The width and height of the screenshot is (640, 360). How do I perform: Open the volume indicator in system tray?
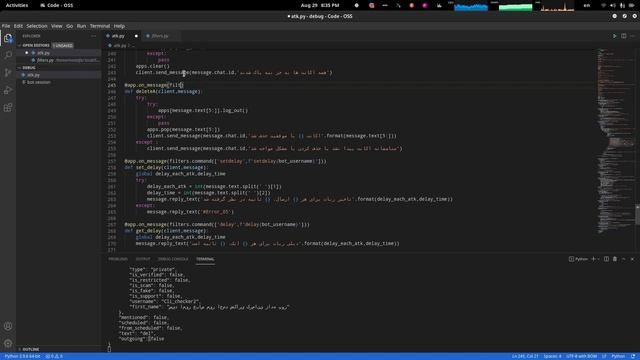coord(613,5)
